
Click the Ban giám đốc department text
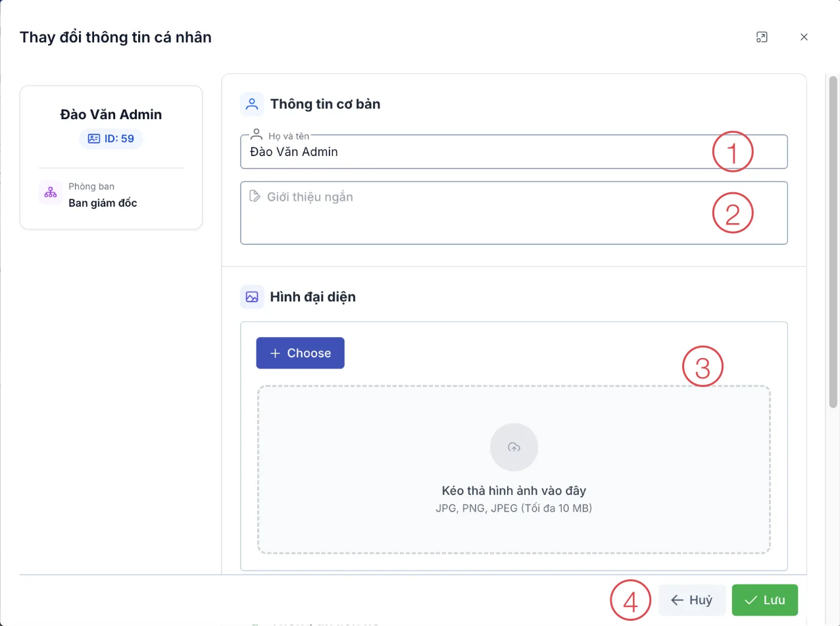click(x=103, y=203)
